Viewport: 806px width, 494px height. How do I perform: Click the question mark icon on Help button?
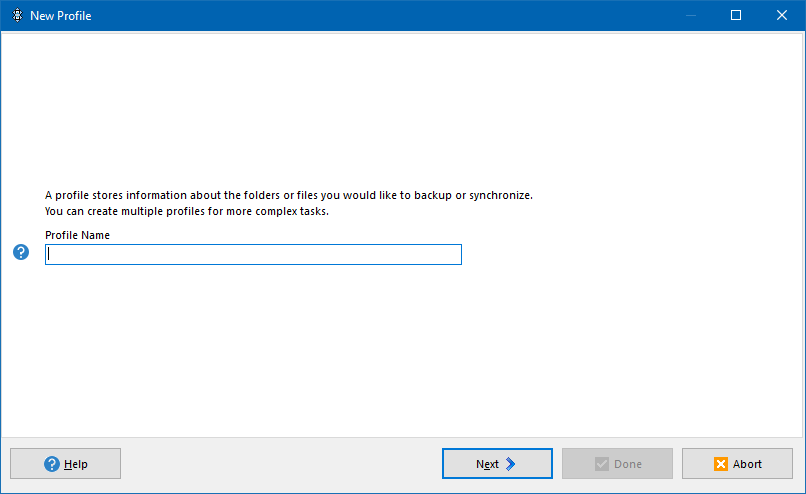point(52,464)
